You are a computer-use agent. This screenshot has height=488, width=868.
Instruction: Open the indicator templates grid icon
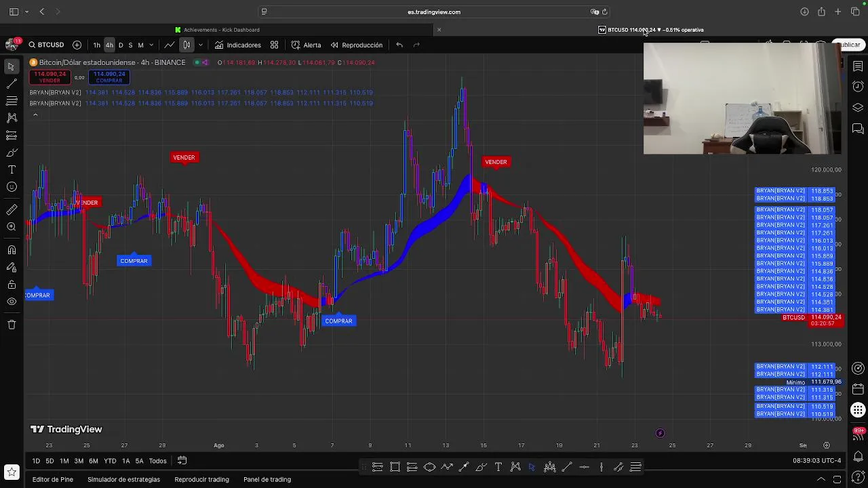(274, 45)
